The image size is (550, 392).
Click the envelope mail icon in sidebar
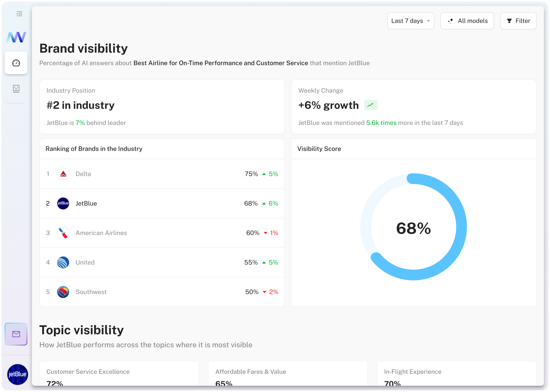coord(16,334)
